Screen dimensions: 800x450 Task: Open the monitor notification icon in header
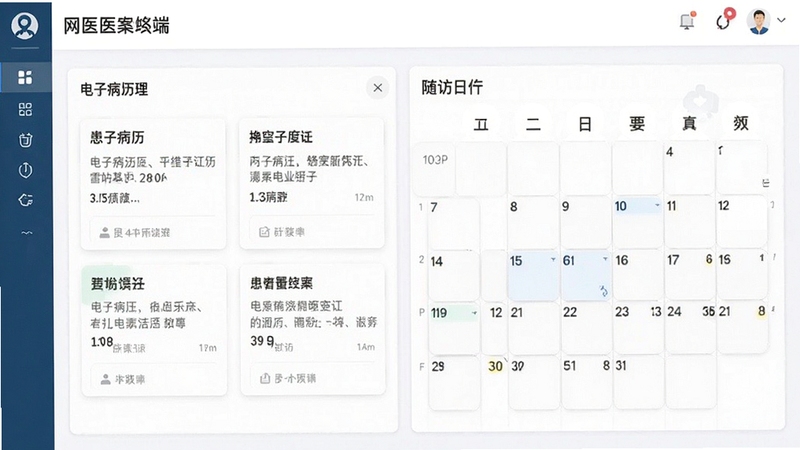click(x=687, y=21)
